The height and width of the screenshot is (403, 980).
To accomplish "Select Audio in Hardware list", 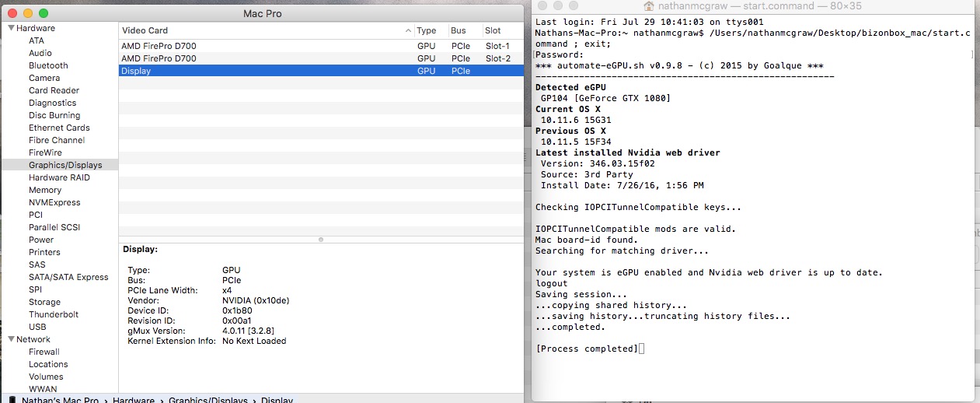I will [x=40, y=53].
